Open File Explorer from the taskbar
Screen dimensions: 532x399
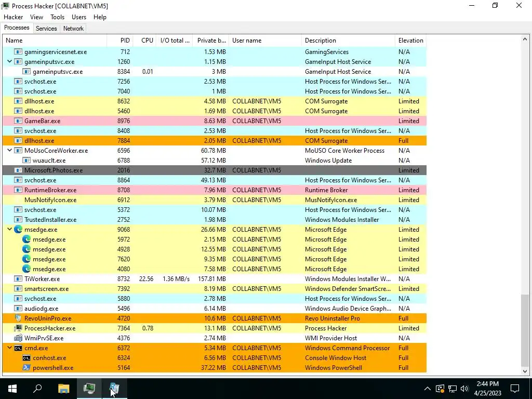tap(63, 388)
